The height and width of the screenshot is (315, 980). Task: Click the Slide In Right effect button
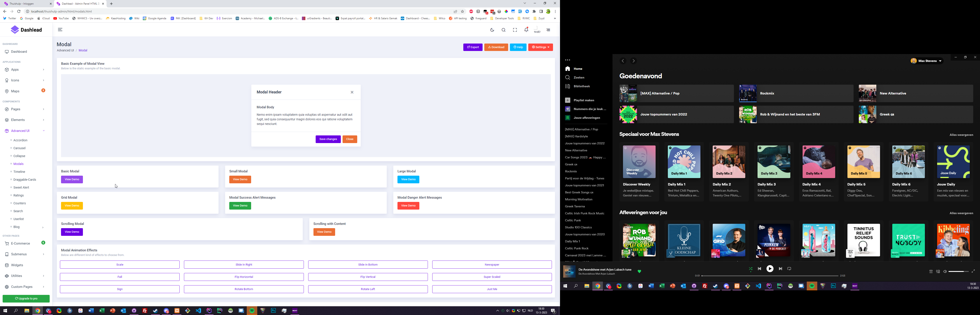243,265
